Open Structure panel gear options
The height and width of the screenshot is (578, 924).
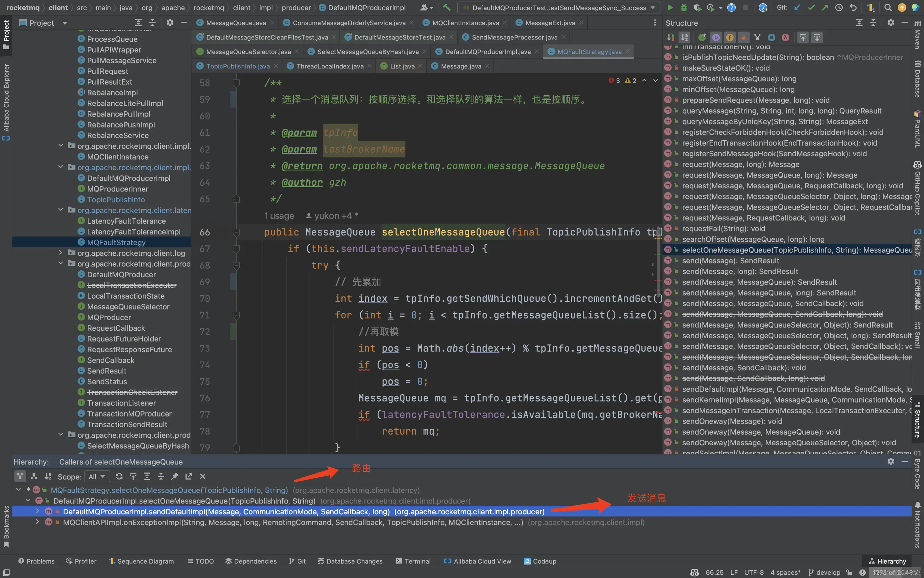890,23
